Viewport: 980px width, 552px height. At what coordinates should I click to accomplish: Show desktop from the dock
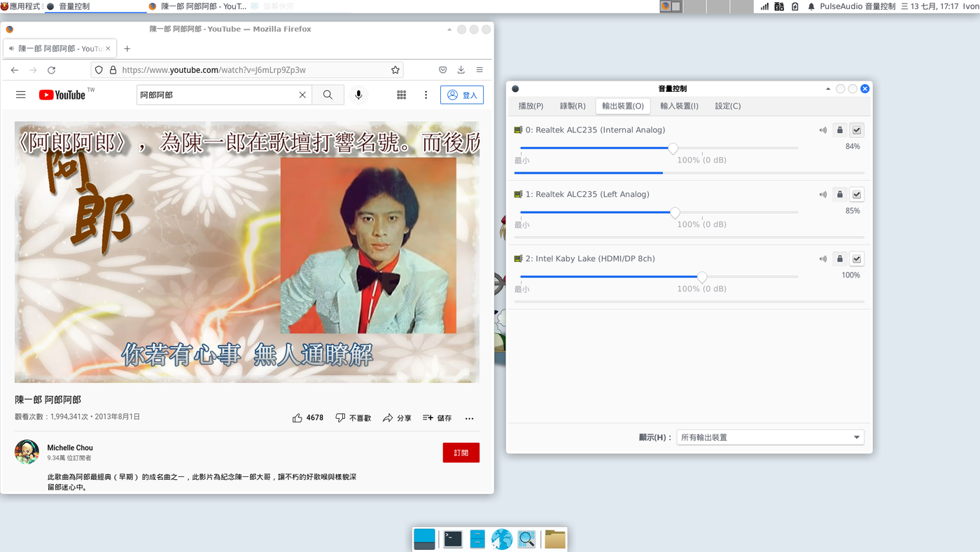point(424,539)
